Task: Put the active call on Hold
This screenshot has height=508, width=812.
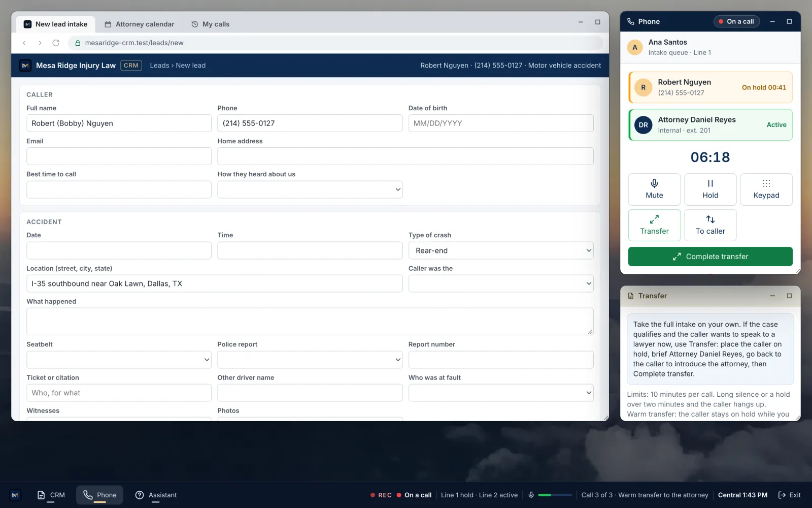Action: [x=710, y=189]
